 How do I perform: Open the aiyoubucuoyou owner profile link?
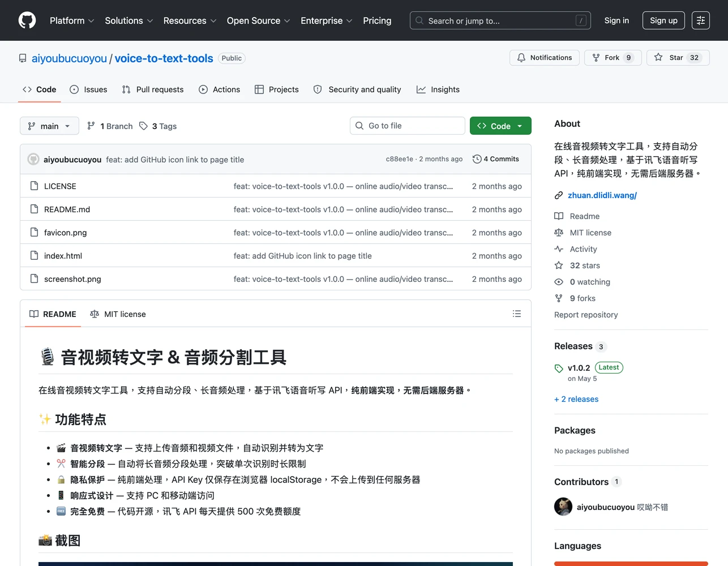point(69,58)
